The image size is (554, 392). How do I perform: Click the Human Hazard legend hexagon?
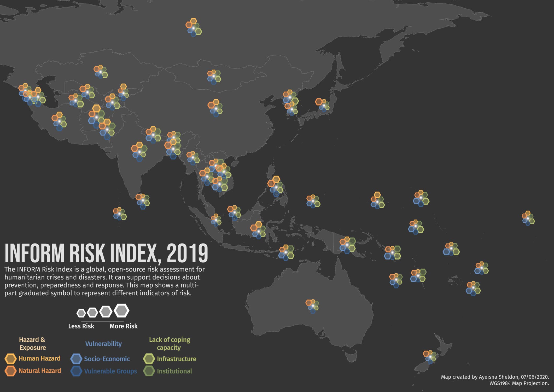pyautogui.click(x=11, y=359)
